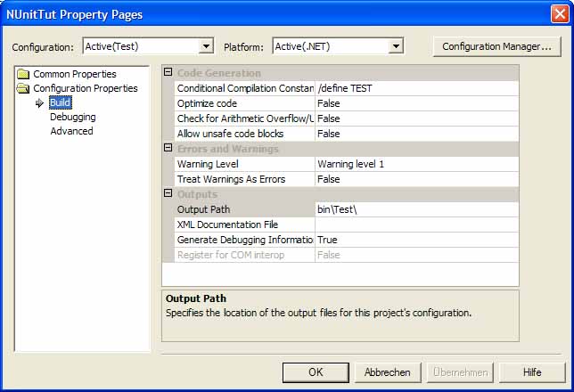
Task: Click Treat Warnings As Errors False value
Action: [416, 179]
